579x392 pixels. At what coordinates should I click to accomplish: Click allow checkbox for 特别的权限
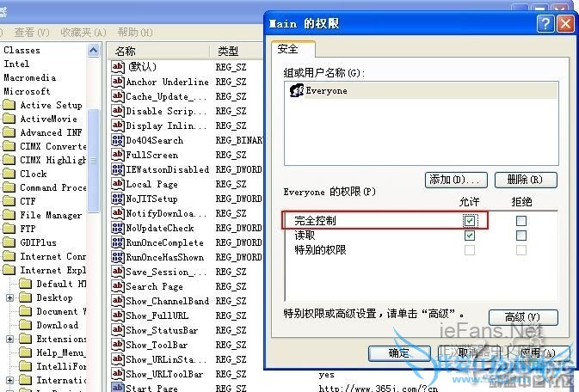(x=470, y=250)
